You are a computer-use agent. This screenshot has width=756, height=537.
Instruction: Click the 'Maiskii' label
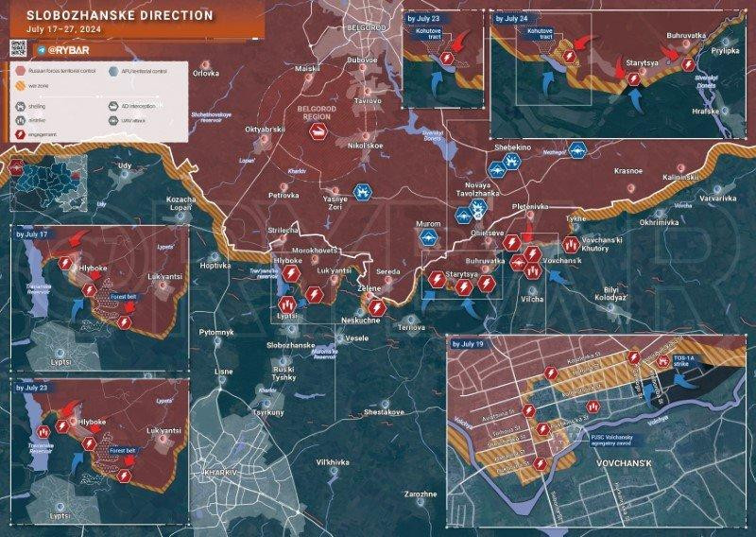pos(308,69)
